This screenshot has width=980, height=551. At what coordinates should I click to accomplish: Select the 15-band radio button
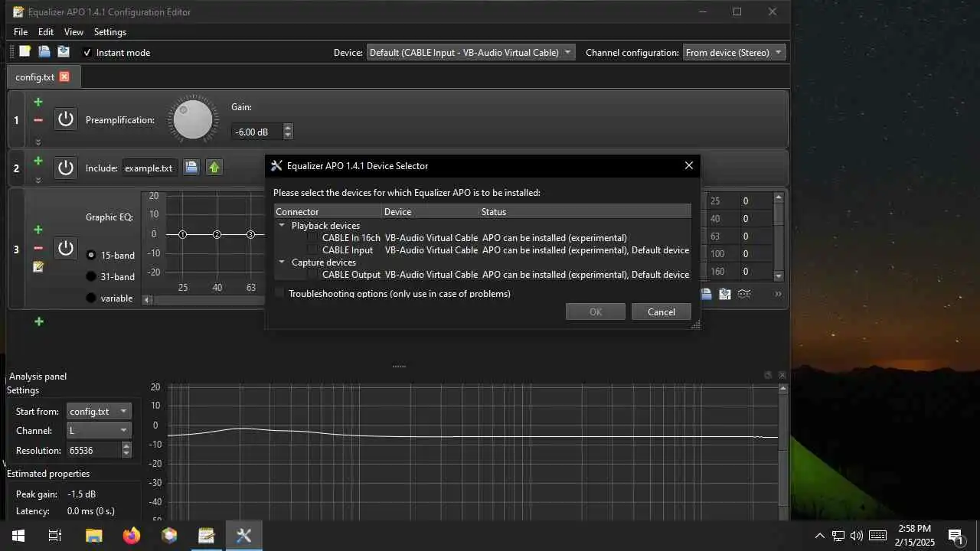(91, 255)
